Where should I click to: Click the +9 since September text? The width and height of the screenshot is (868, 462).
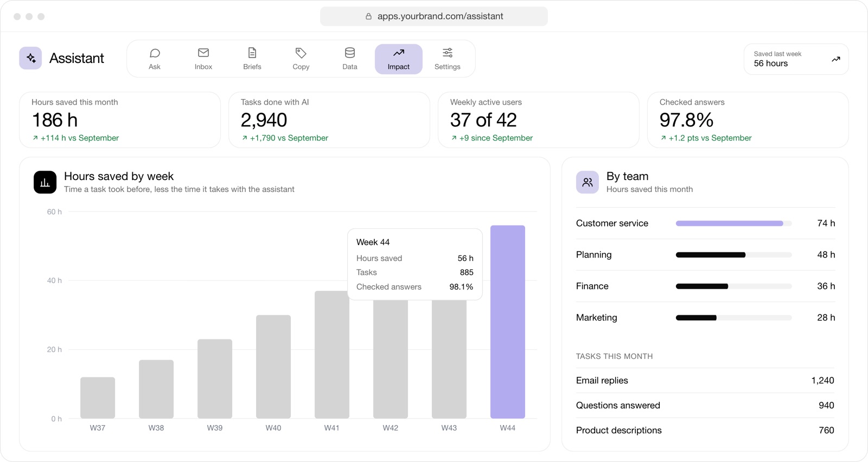tap(496, 138)
